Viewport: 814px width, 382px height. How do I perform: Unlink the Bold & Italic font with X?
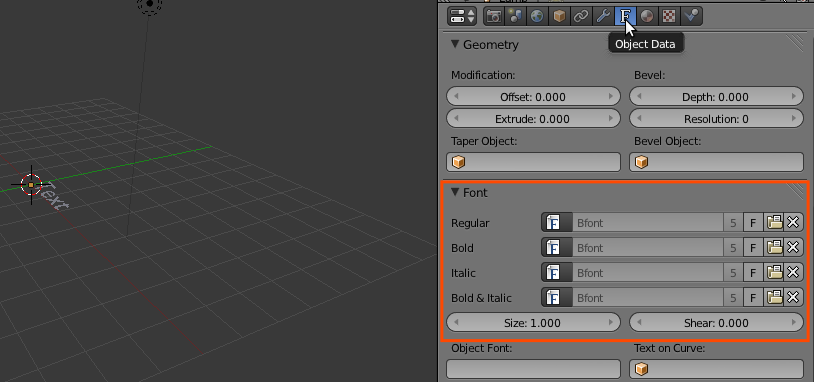[793, 297]
